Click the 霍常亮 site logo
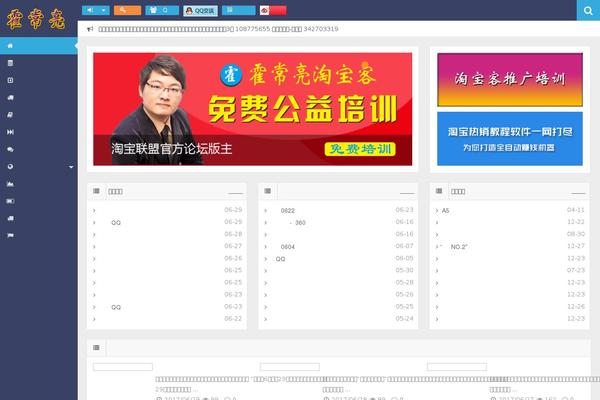 (x=36, y=19)
